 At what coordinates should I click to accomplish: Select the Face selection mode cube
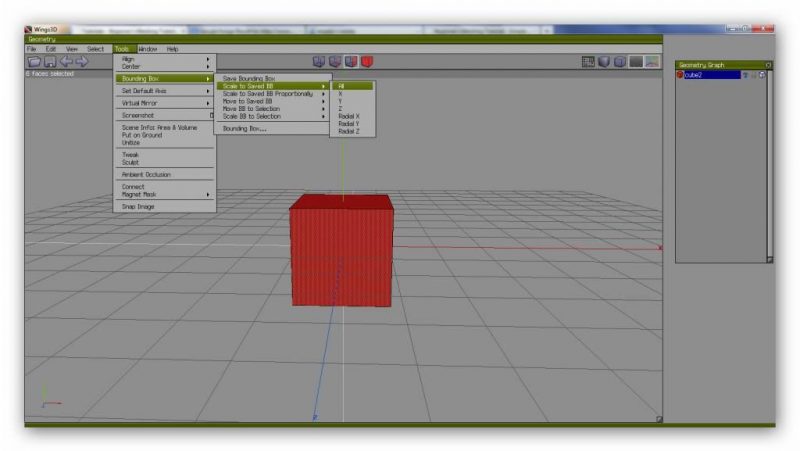(x=351, y=61)
